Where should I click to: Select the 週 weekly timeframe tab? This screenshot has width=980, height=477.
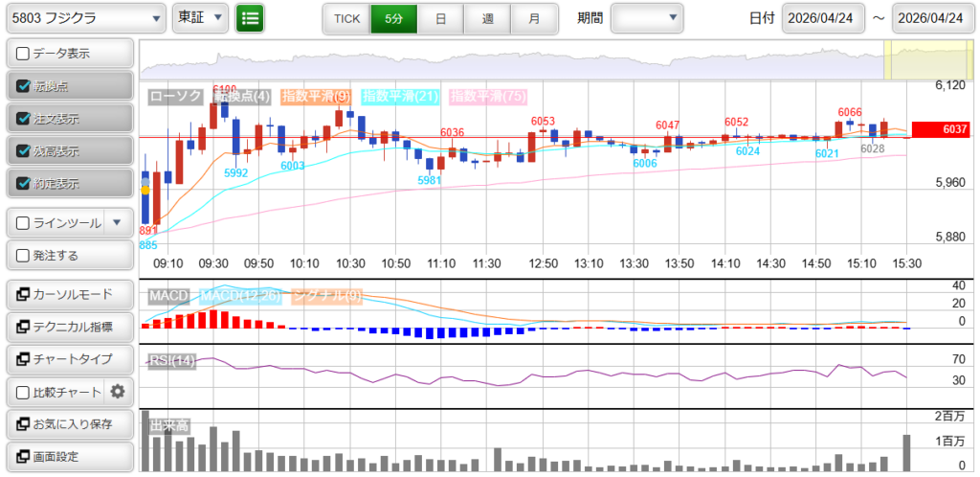tap(487, 17)
